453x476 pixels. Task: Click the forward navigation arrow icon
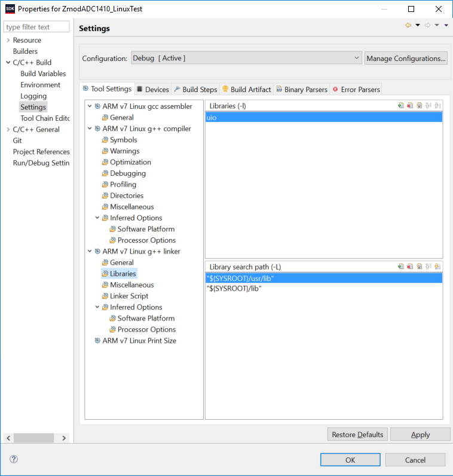(x=427, y=25)
